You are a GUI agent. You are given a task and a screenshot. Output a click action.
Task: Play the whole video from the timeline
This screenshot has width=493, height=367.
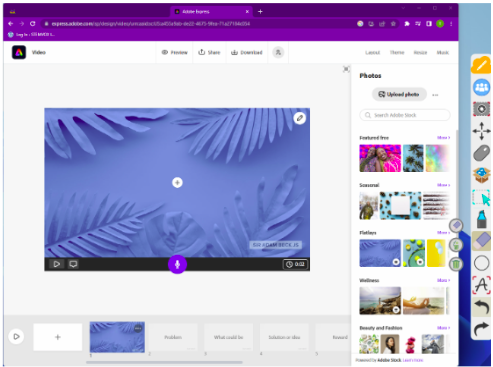coord(16,336)
